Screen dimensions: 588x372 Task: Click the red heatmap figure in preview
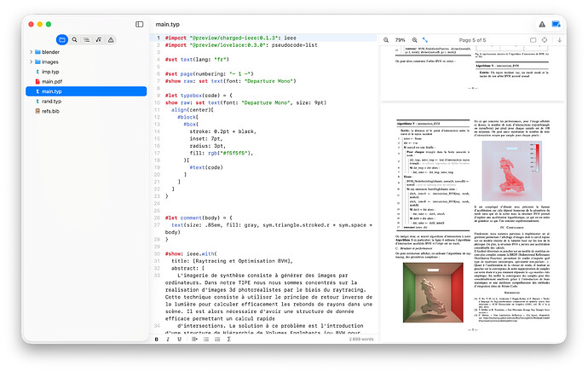512,171
